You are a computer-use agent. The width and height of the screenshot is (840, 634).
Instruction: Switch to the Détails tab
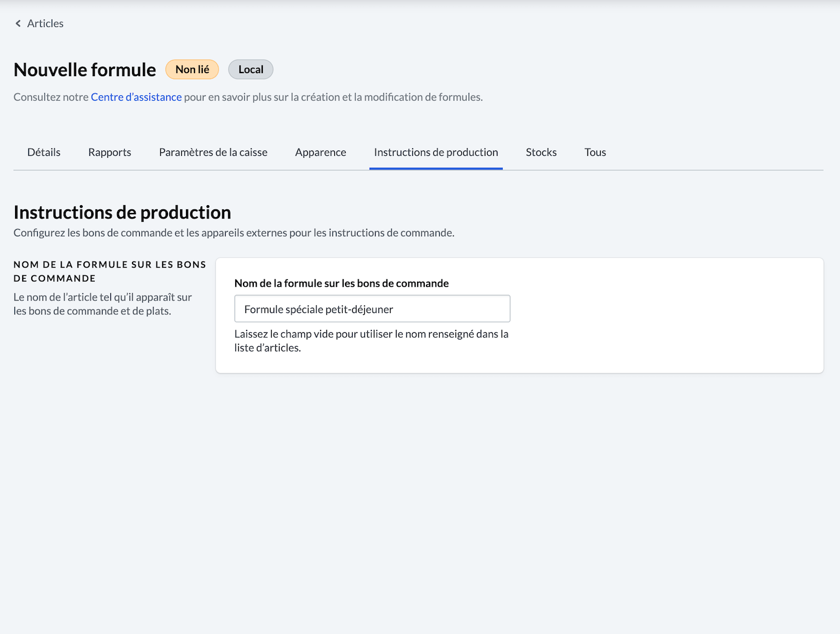click(x=44, y=152)
